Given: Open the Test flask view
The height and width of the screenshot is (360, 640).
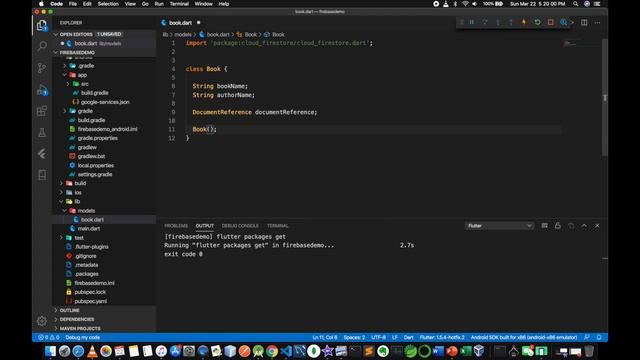Looking at the screenshot, I should (42, 132).
